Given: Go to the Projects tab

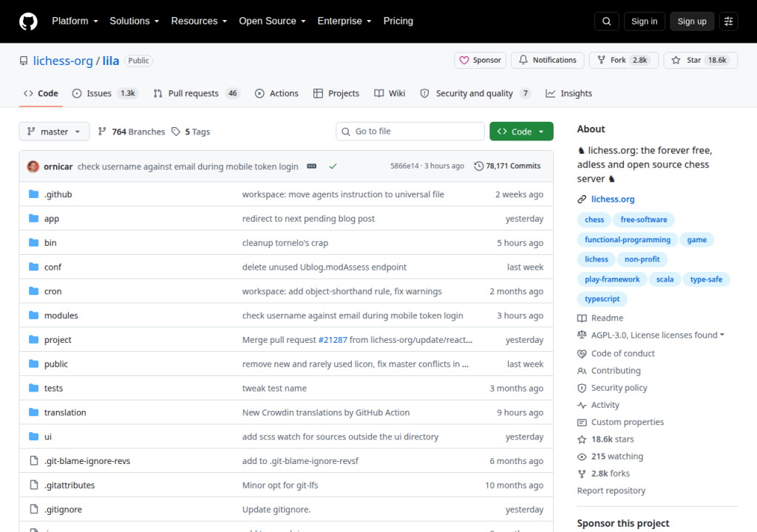Looking at the screenshot, I should click(336, 93).
